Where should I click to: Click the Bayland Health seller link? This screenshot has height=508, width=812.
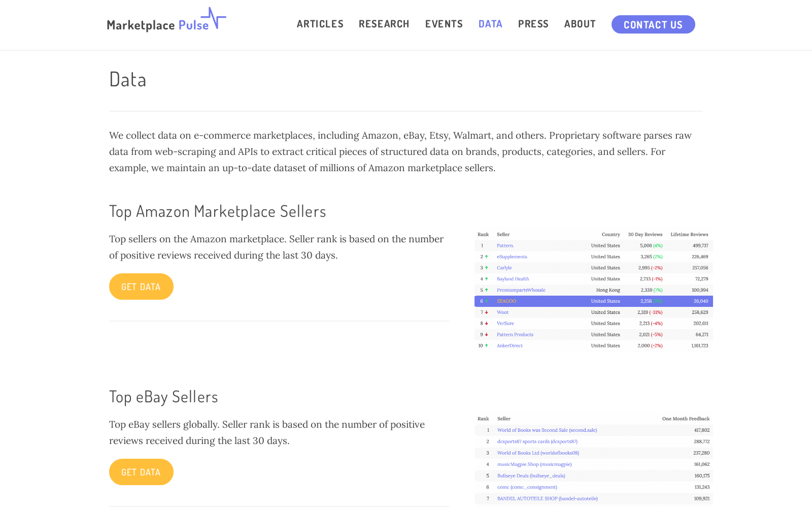coord(513,279)
